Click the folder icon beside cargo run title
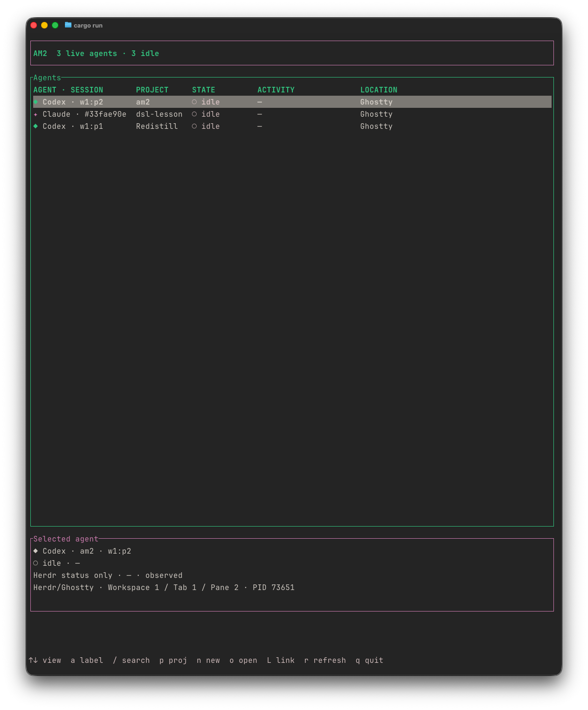 [x=68, y=25]
